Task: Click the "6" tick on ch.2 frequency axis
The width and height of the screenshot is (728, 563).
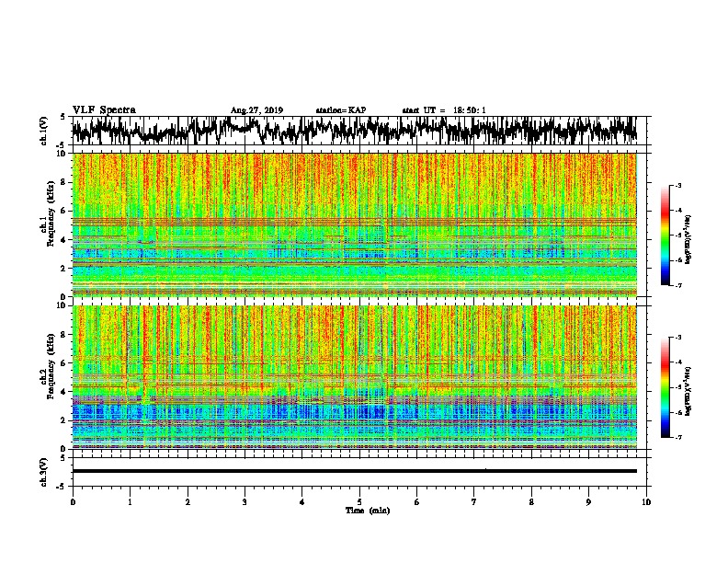Action: (64, 362)
